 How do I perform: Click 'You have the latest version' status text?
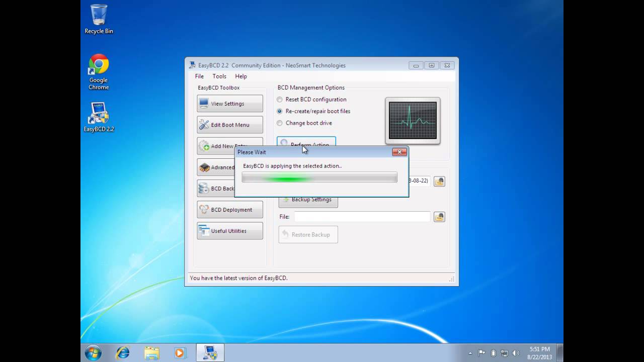pos(238,278)
